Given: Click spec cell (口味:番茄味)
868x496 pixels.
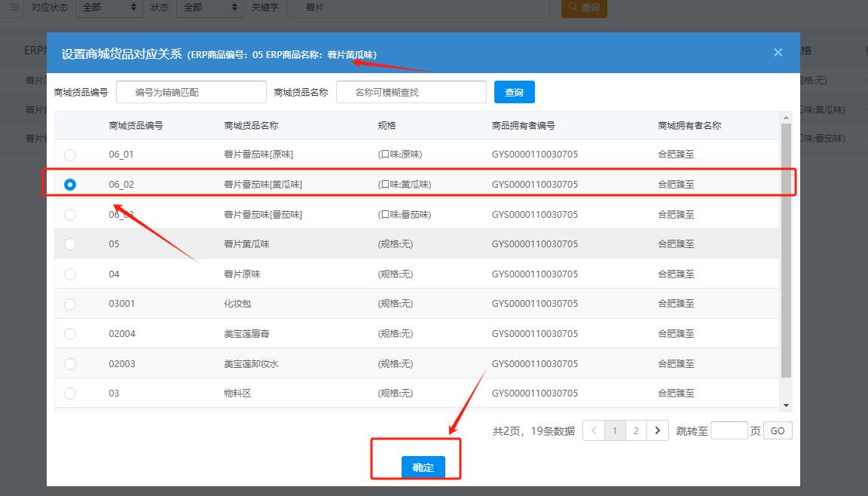Looking at the screenshot, I should coord(404,214).
